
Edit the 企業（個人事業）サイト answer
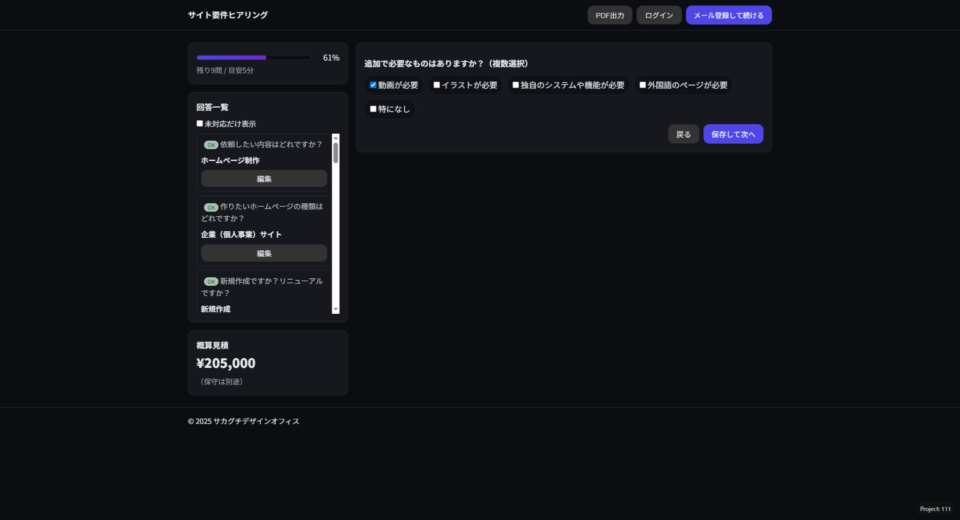tap(264, 253)
